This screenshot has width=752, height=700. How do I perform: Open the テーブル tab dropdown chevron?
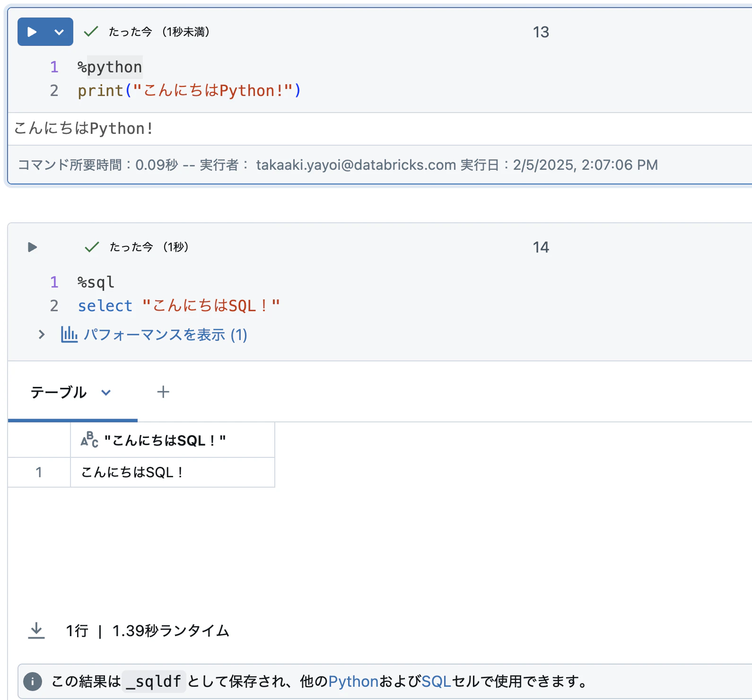[x=106, y=392]
